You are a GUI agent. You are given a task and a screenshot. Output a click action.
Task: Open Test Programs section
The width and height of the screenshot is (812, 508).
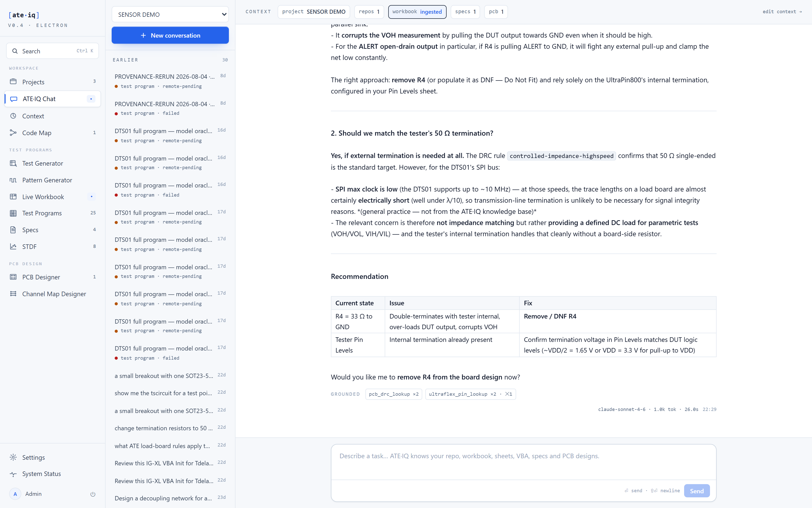click(x=52, y=213)
